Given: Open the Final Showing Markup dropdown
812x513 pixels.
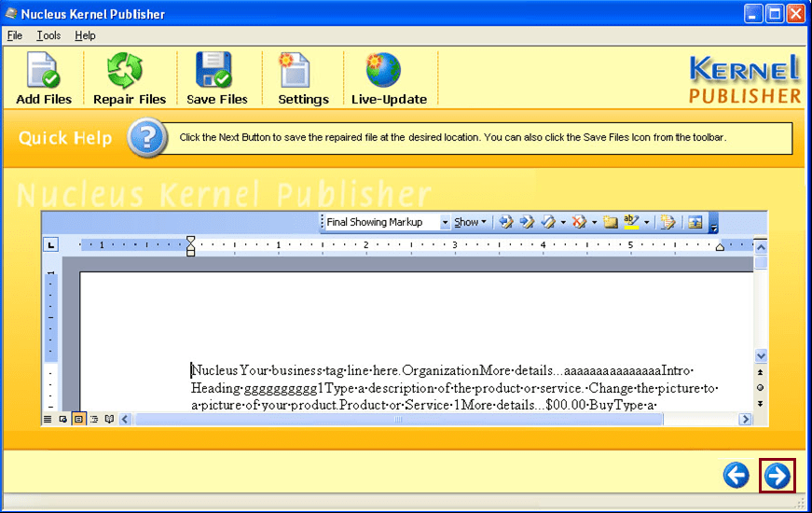Looking at the screenshot, I should pyautogui.click(x=445, y=223).
